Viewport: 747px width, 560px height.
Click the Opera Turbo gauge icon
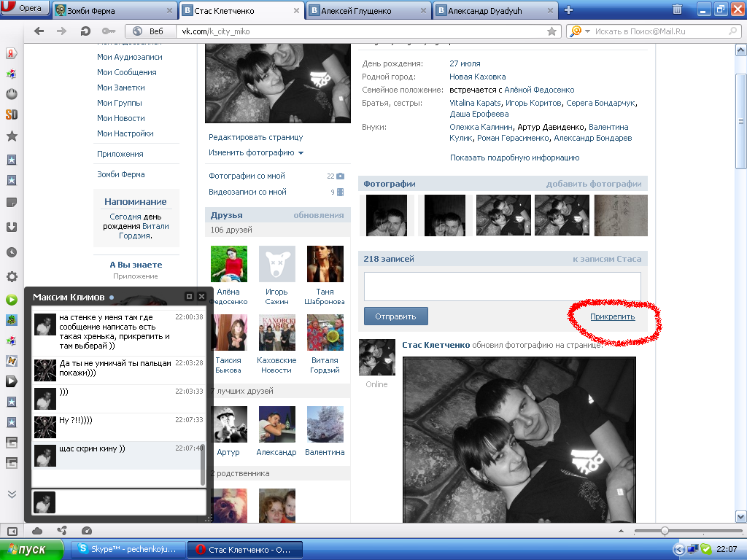point(87,531)
